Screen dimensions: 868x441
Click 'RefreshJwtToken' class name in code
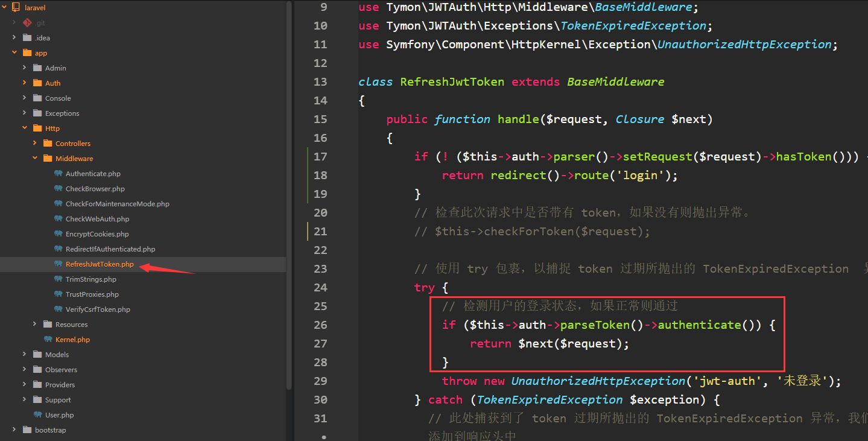pos(452,82)
